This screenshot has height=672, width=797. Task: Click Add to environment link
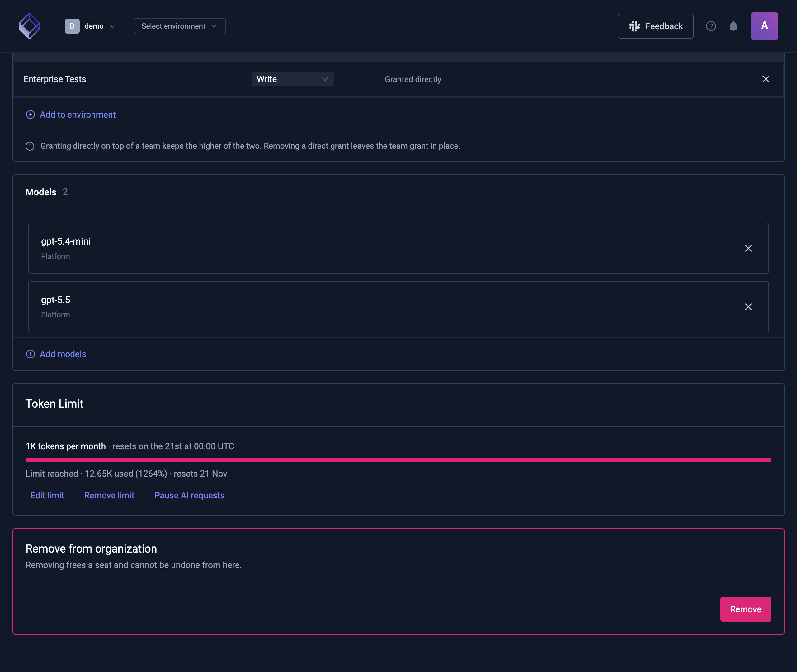tap(70, 114)
